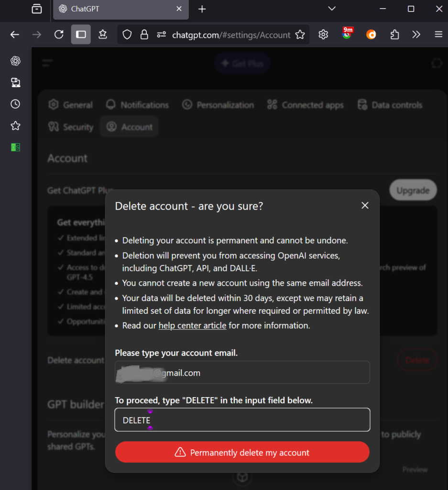The image size is (448, 490).
Task: Click the address bar URL
Action: 231,35
